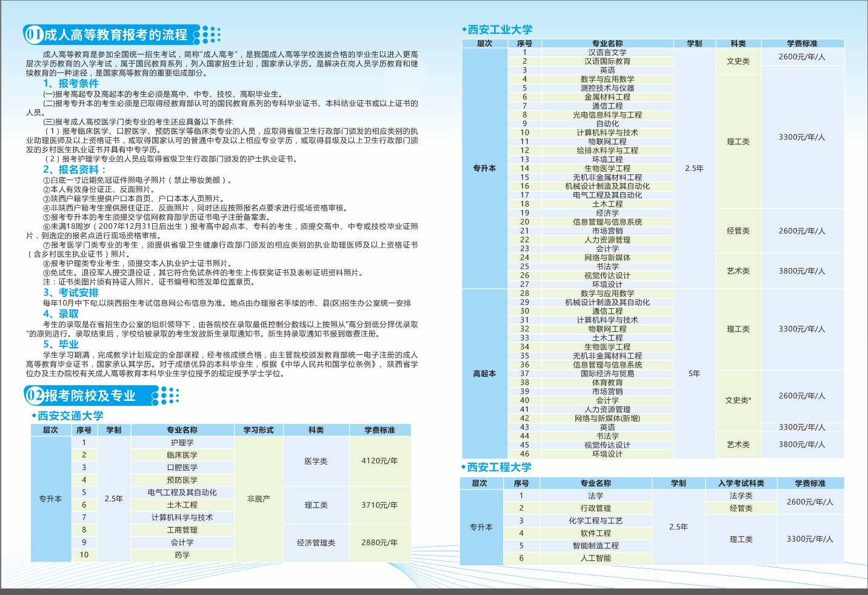Image resolution: width=868 pixels, height=595 pixels.
Task: Select the 护理学 major cell
Action: 182,443
